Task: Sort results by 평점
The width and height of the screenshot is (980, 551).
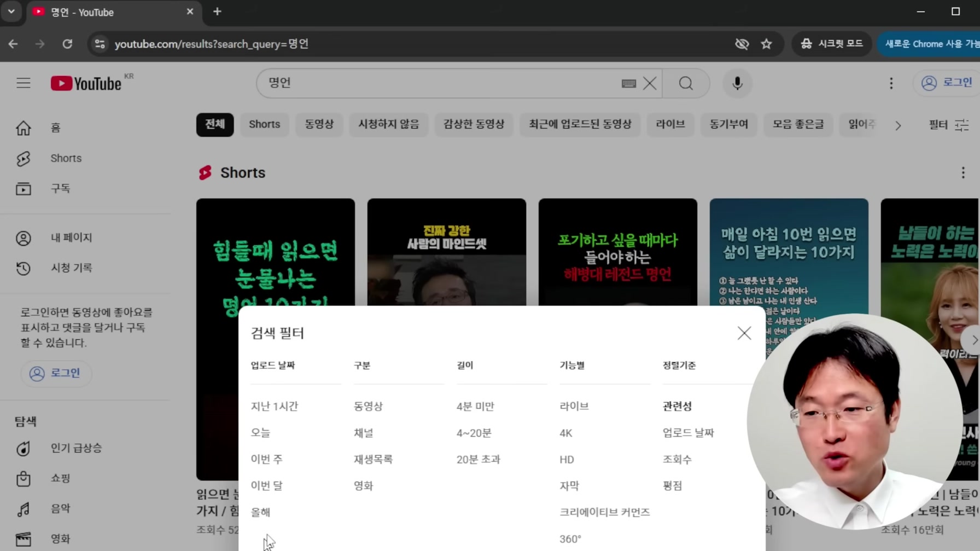Action: click(x=673, y=485)
